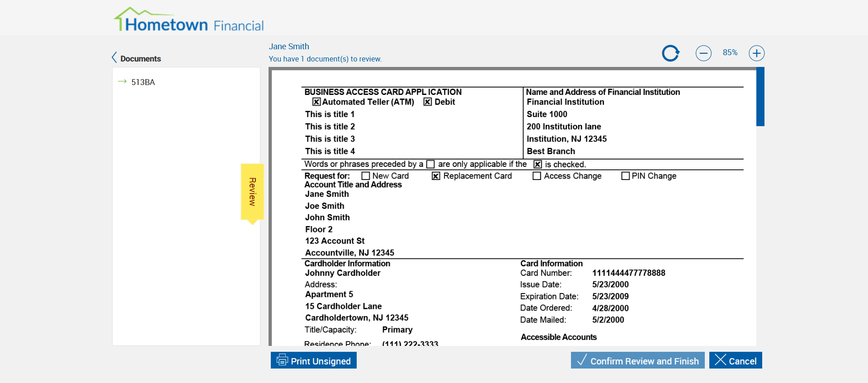The width and height of the screenshot is (868, 383).
Task: Click 'This is title 2' text
Action: (x=330, y=127)
